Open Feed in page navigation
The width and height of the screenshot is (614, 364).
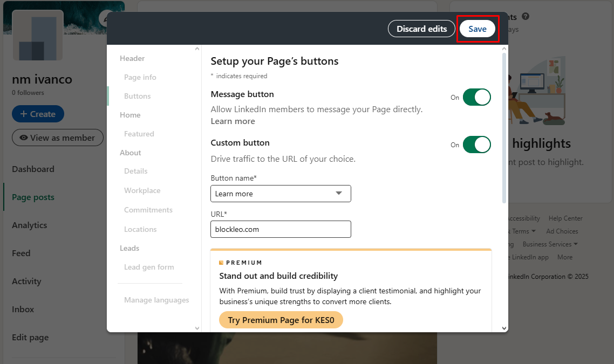(21, 253)
